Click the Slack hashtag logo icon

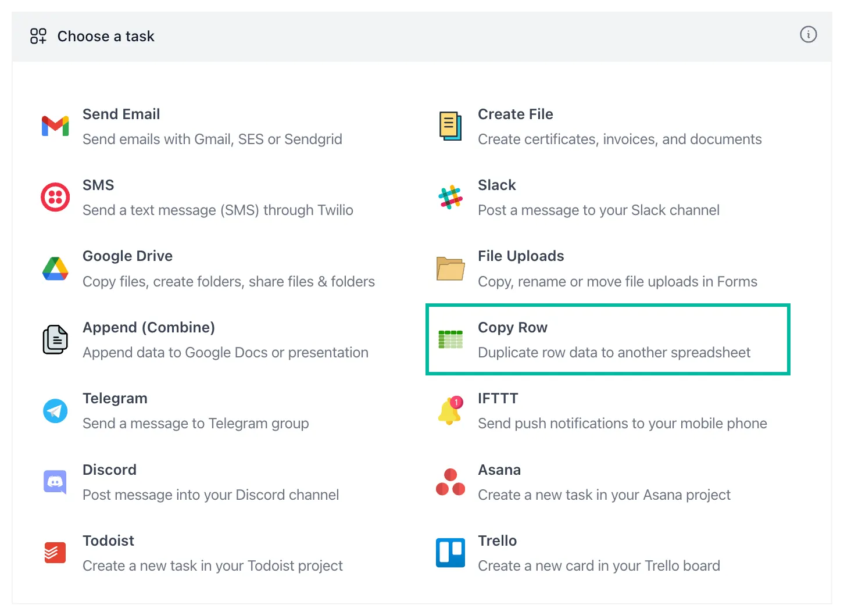point(450,198)
